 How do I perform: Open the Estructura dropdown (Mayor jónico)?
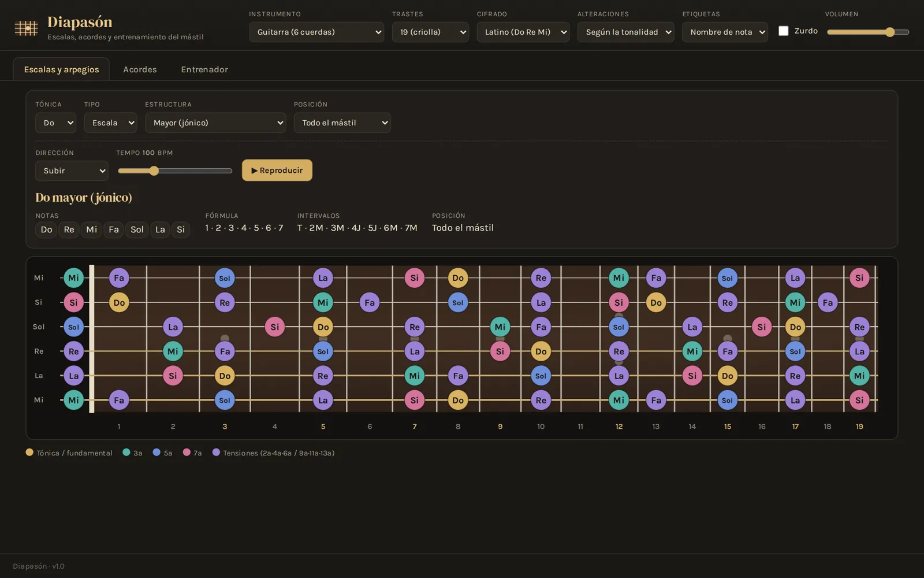click(x=215, y=123)
